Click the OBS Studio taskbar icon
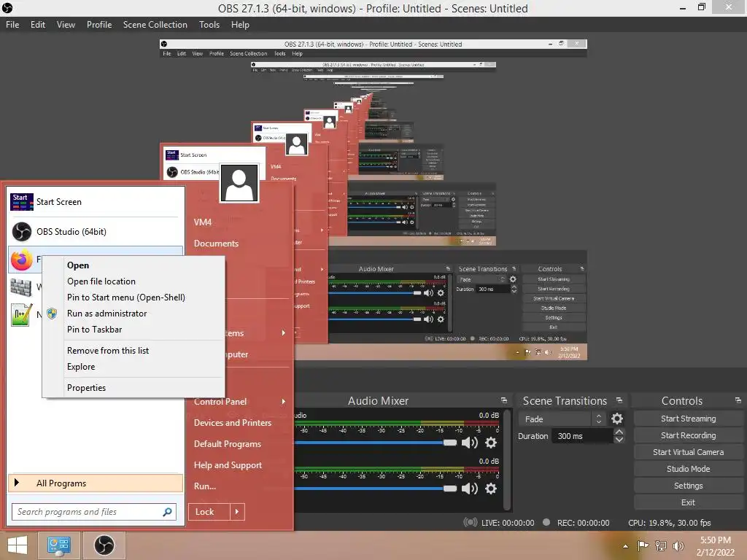Image resolution: width=747 pixels, height=560 pixels. coord(104,545)
